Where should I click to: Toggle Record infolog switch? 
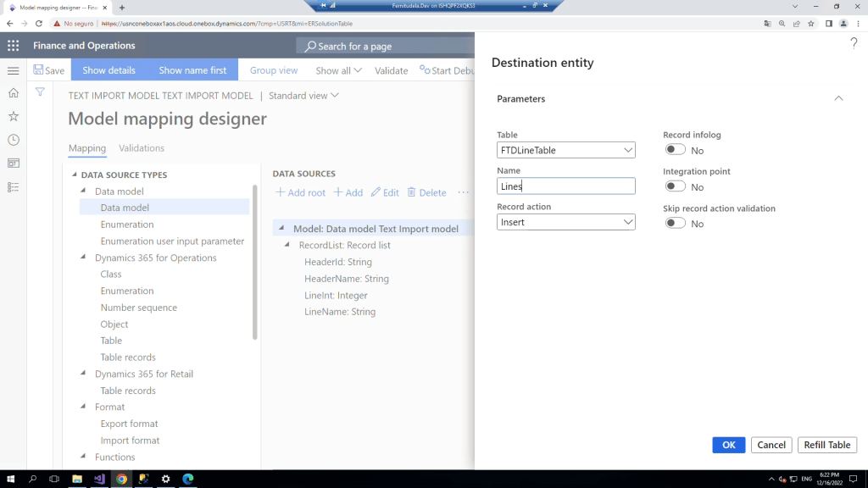tap(675, 150)
